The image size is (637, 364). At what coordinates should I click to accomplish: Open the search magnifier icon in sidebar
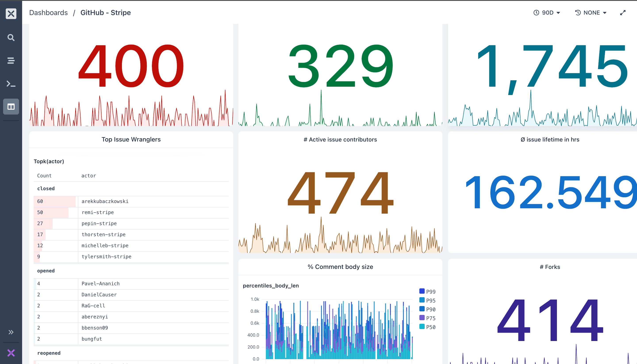tap(11, 38)
